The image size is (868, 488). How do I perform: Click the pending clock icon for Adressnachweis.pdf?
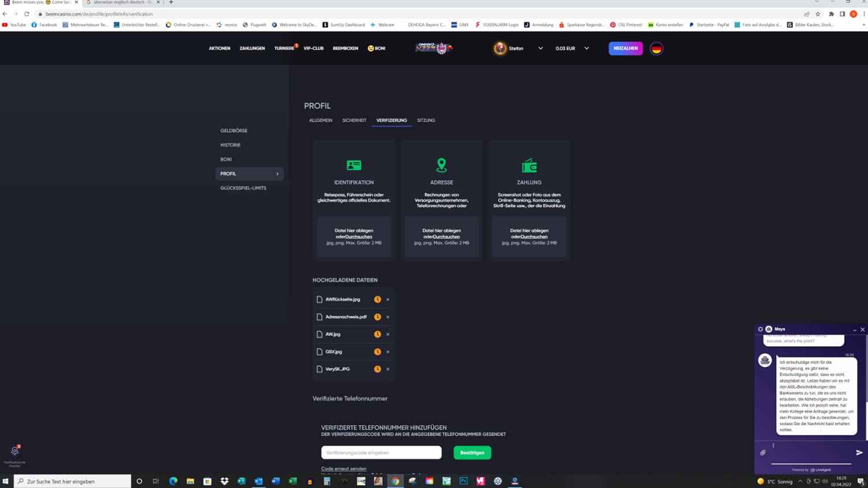tap(377, 317)
